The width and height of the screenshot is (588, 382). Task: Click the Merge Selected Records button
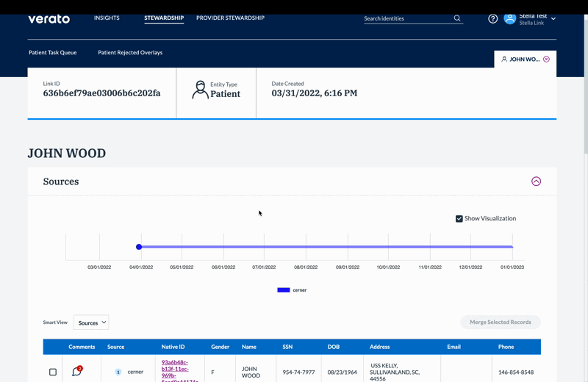coord(500,322)
